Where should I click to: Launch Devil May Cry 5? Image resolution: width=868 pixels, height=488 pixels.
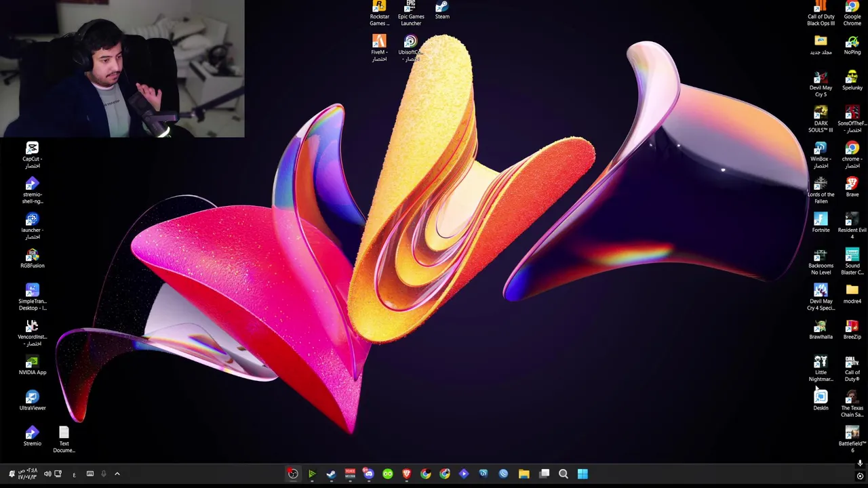coord(821,84)
